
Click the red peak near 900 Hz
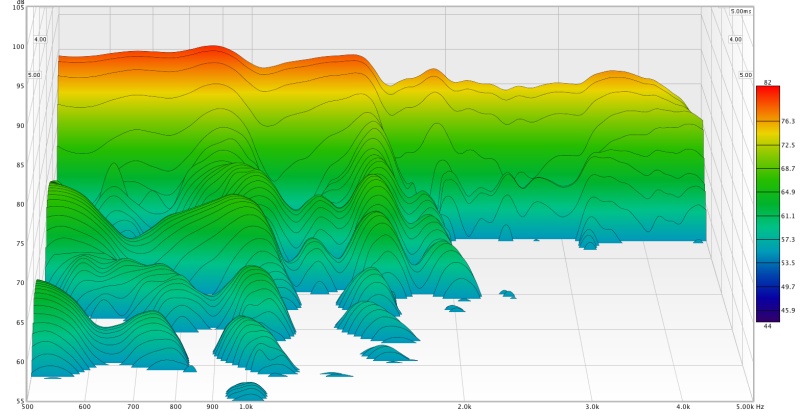pyautogui.click(x=212, y=50)
